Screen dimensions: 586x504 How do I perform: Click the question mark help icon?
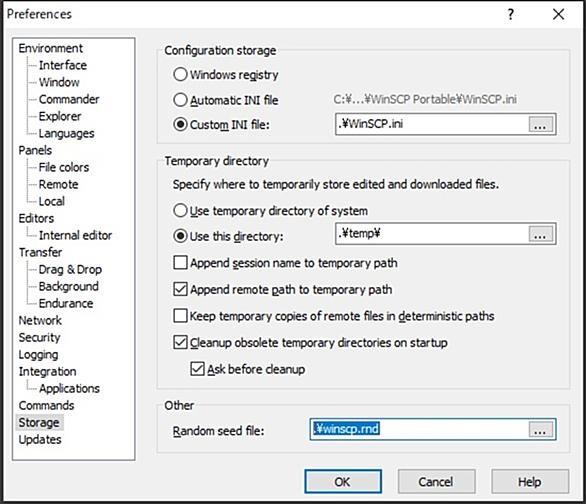(x=511, y=15)
